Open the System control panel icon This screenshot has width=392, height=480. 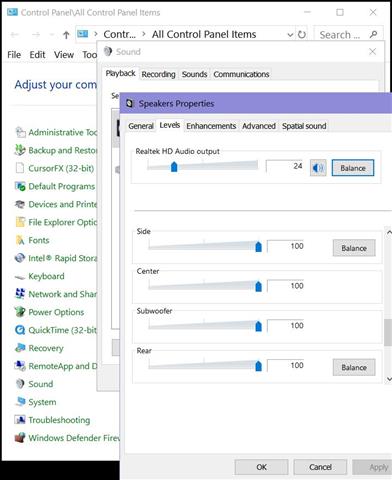click(x=20, y=402)
